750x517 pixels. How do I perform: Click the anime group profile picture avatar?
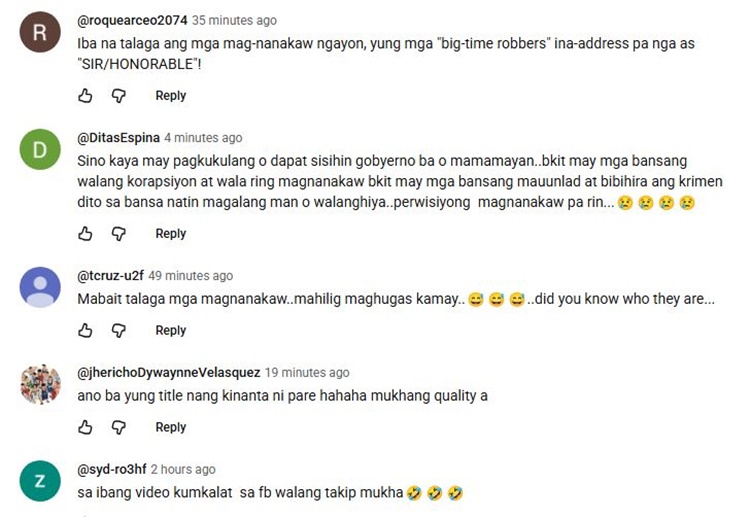pos(40,385)
